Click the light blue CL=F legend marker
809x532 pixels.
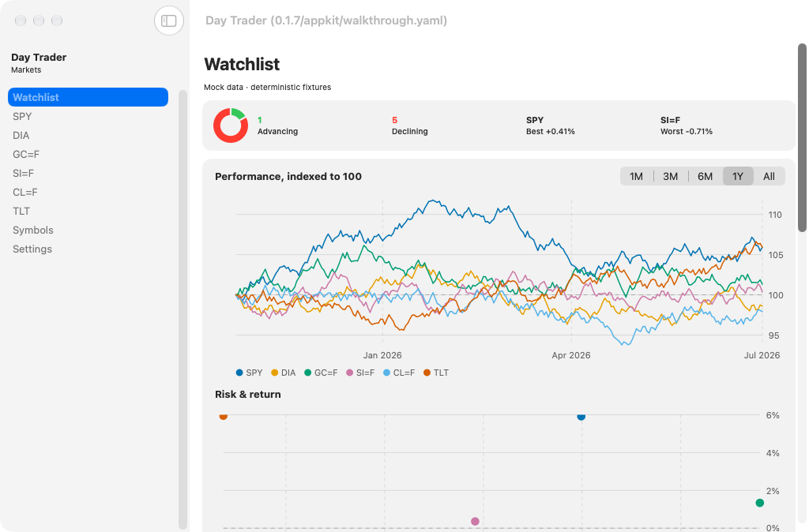point(387,373)
